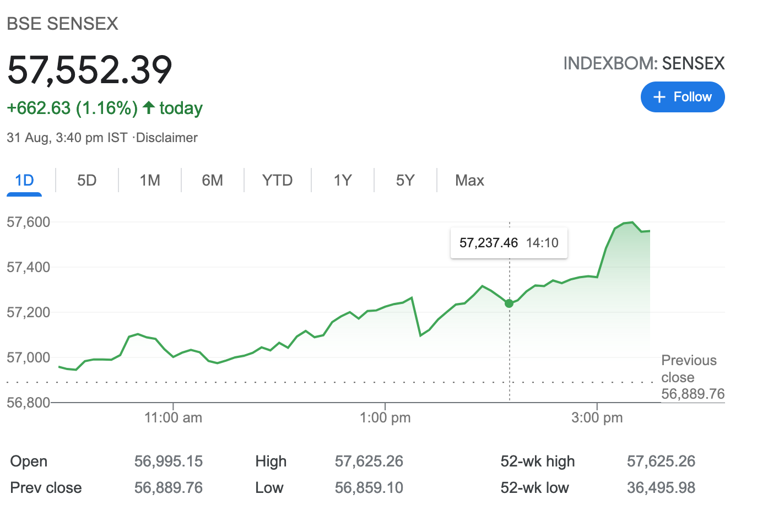
Task: Click the green upward arrow beside today
Action: [148, 107]
